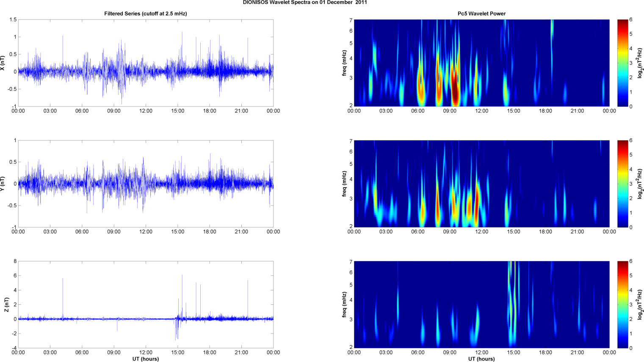Click UT (hours) label under the Z series plot
Screen dimensions: 644x362
pyautogui.click(x=146, y=359)
